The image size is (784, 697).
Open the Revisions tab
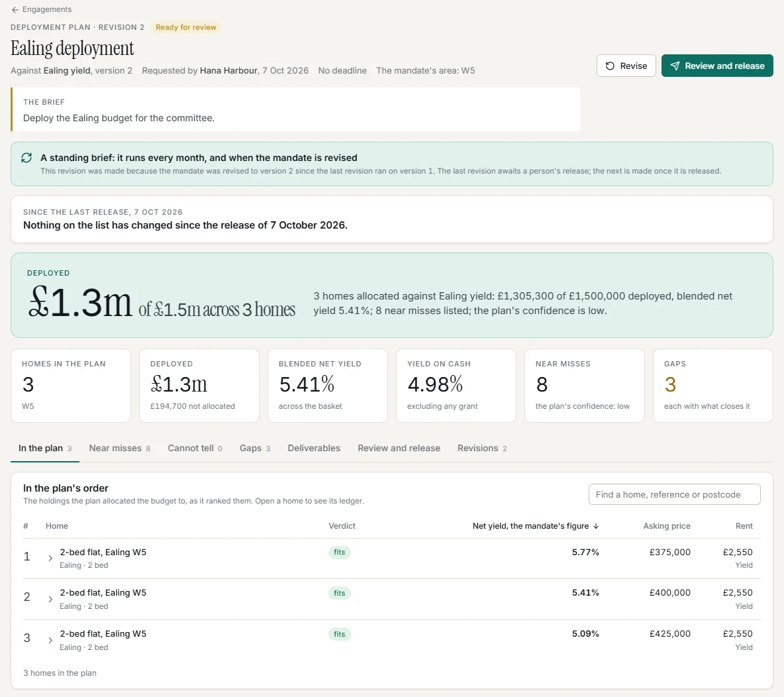pyautogui.click(x=482, y=449)
